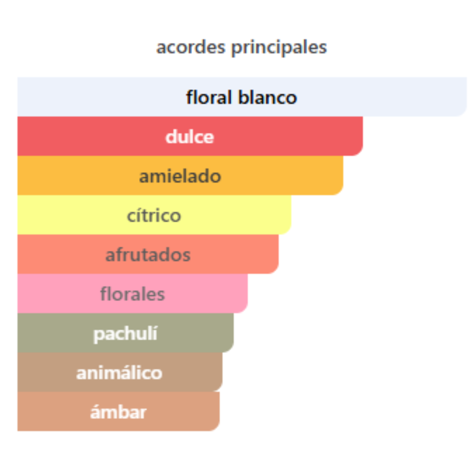Click the 'cítrico' text label
476x476 pixels.
point(154,215)
